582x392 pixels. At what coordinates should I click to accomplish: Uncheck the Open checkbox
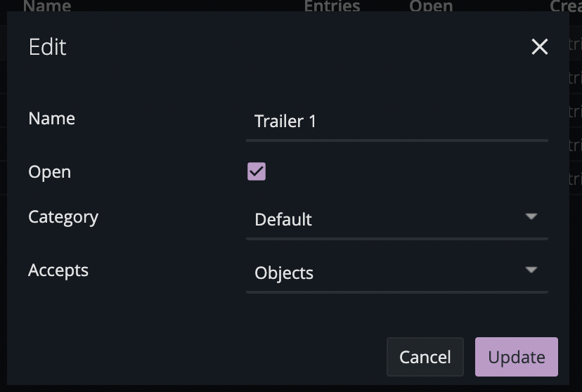[257, 171]
